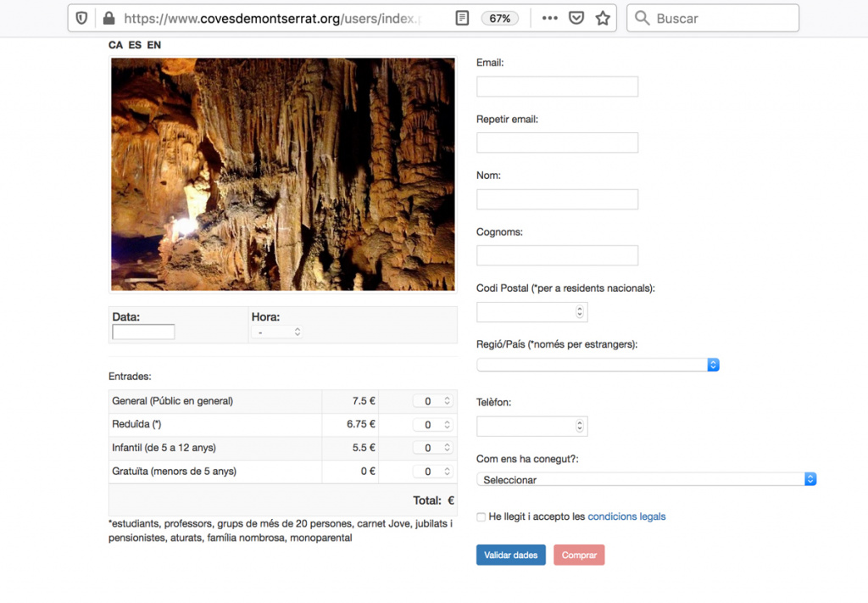Click the padlock site security icon
868x603 pixels.
[x=109, y=19]
